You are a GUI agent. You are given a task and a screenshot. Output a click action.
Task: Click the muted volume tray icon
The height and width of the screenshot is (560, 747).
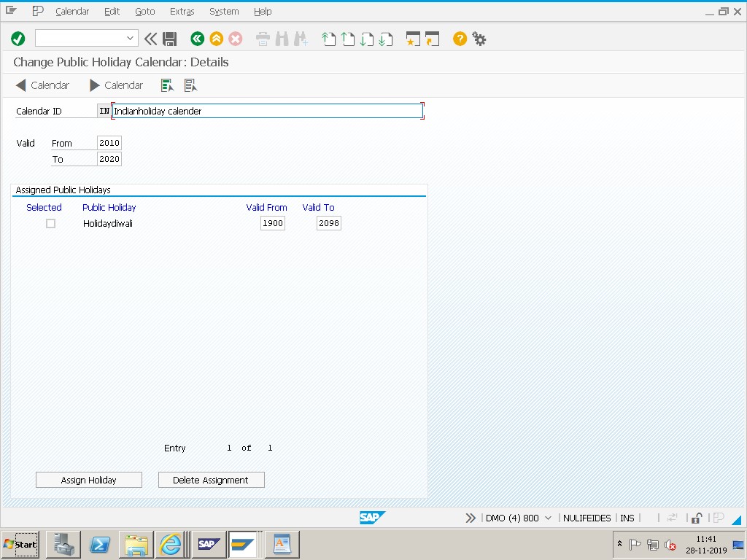[x=670, y=545]
